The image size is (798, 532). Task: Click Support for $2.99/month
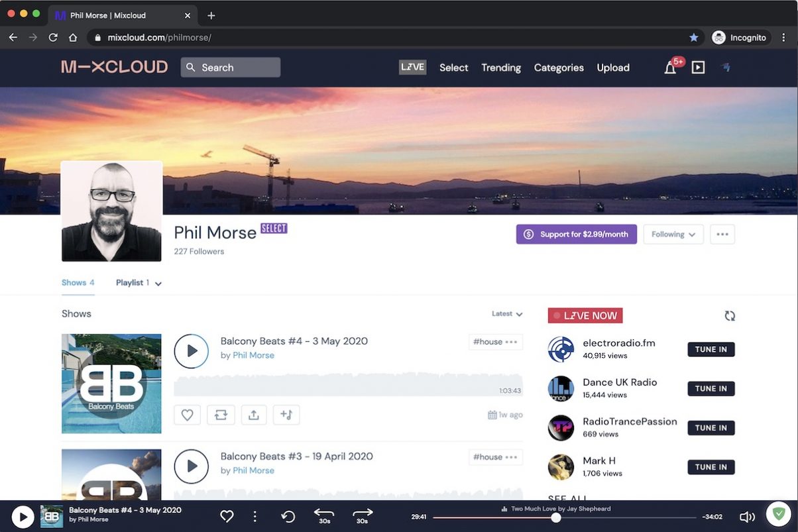click(x=575, y=234)
